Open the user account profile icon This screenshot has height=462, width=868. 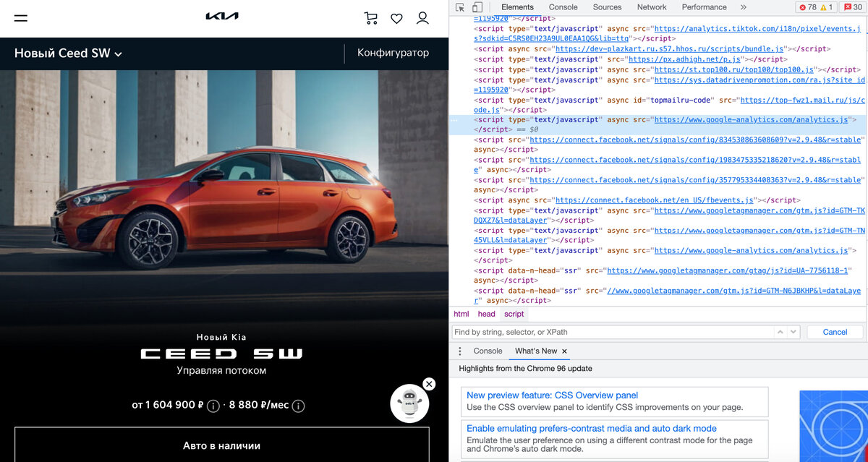(x=422, y=18)
